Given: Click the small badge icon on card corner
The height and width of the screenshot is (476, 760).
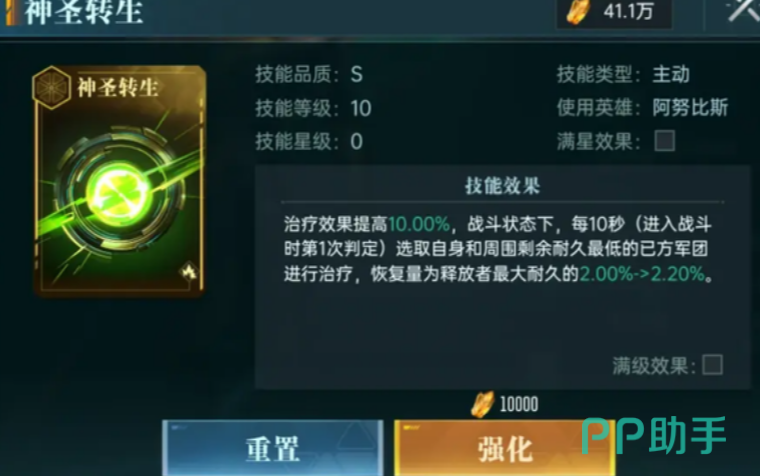Looking at the screenshot, I should pyautogui.click(x=189, y=271).
